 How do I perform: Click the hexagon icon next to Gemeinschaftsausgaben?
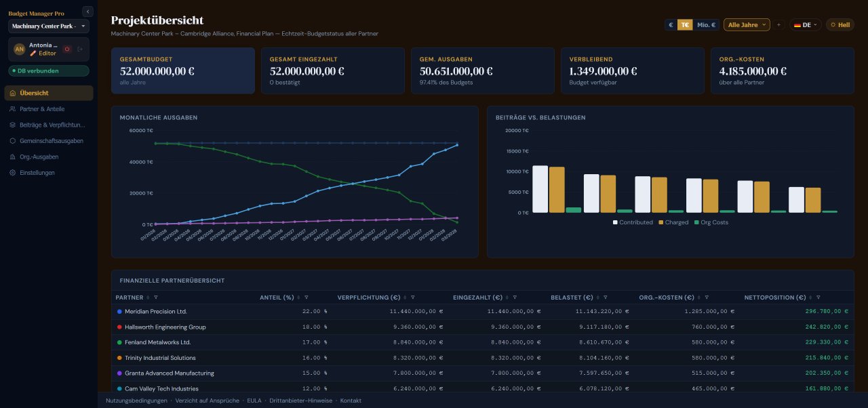[13, 141]
